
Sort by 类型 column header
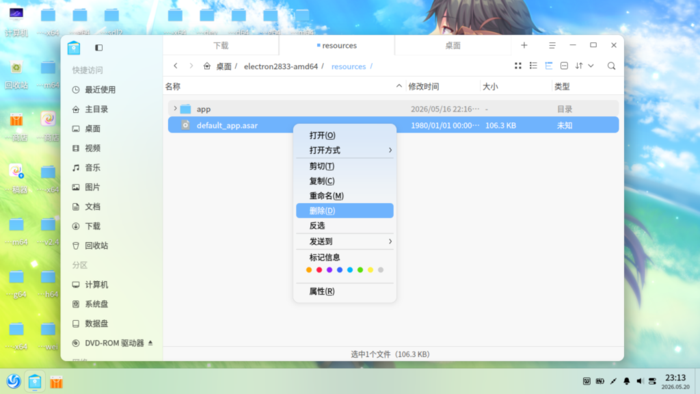click(562, 86)
